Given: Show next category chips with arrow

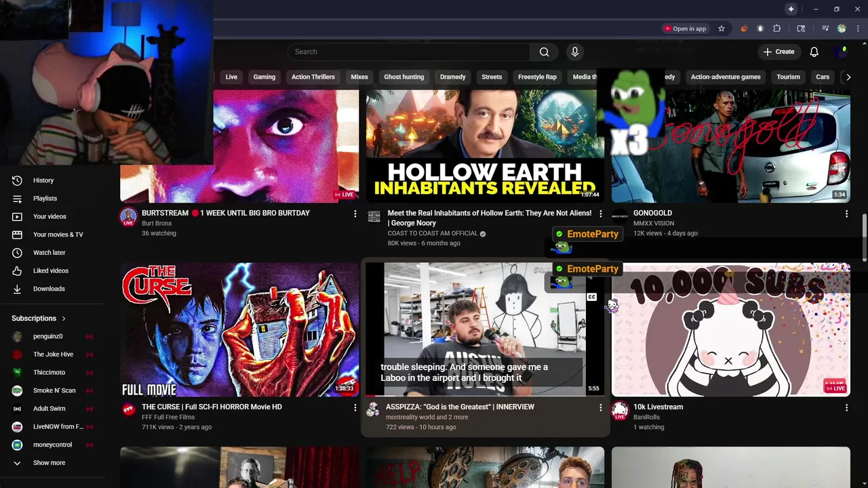Looking at the screenshot, I should [x=848, y=77].
